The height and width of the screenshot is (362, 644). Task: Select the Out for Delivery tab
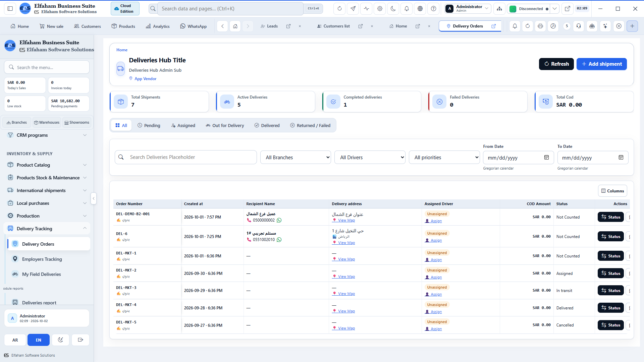225,125
